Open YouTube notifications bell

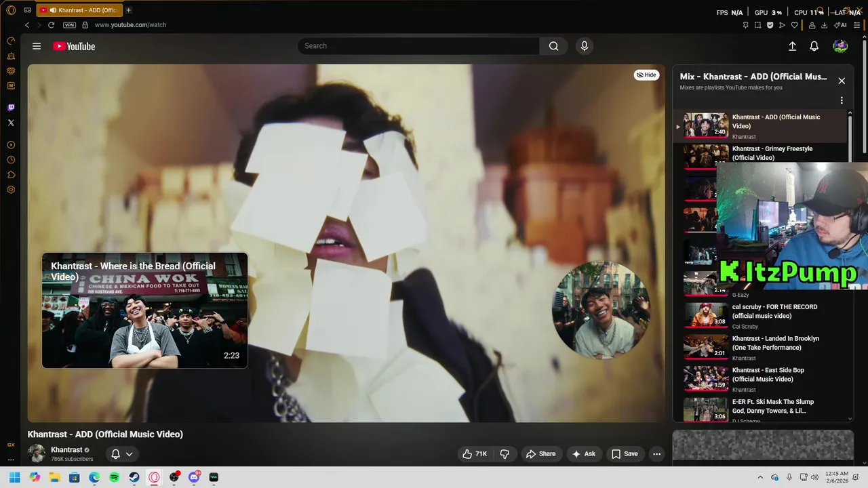click(x=814, y=46)
